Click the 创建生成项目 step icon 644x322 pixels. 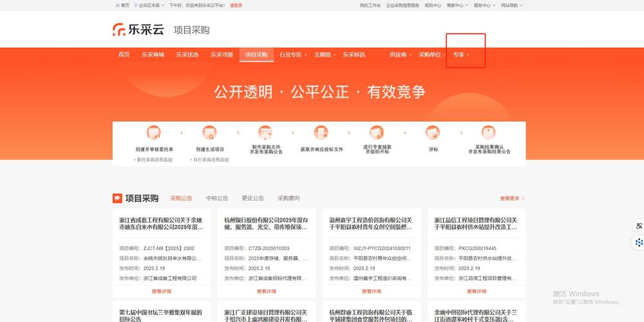[209, 133]
